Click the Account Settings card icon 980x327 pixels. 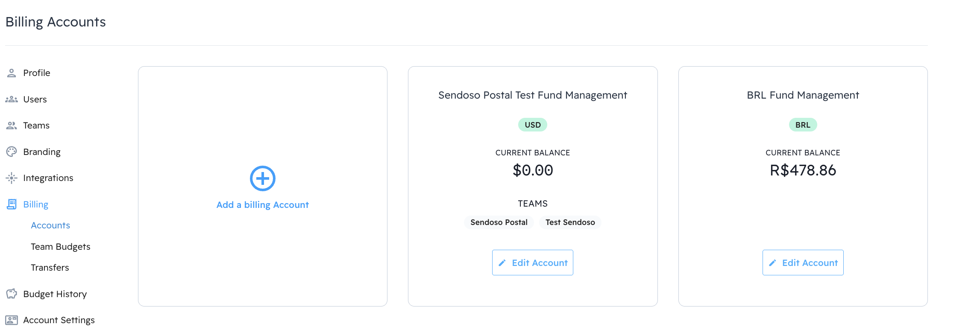tap(12, 320)
